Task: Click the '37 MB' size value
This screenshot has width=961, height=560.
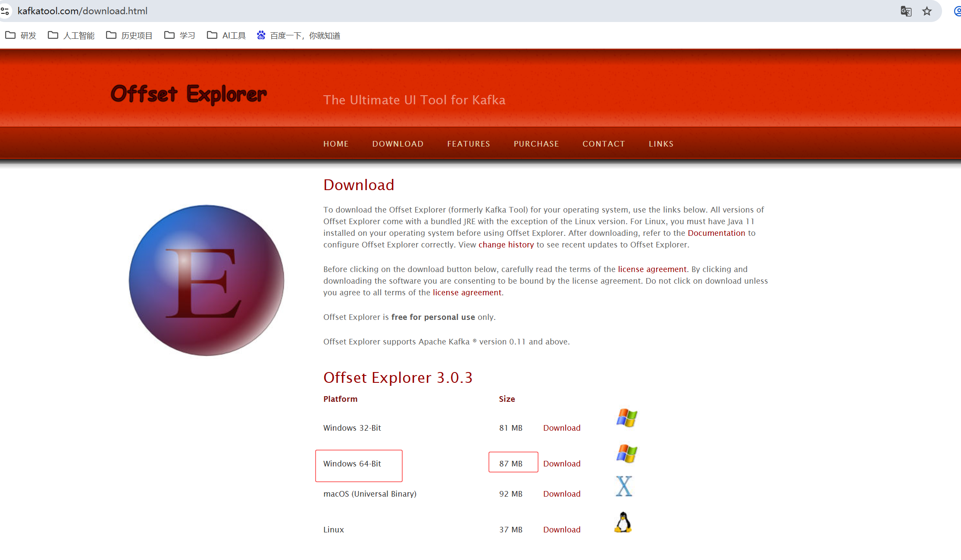Action: [511, 530]
